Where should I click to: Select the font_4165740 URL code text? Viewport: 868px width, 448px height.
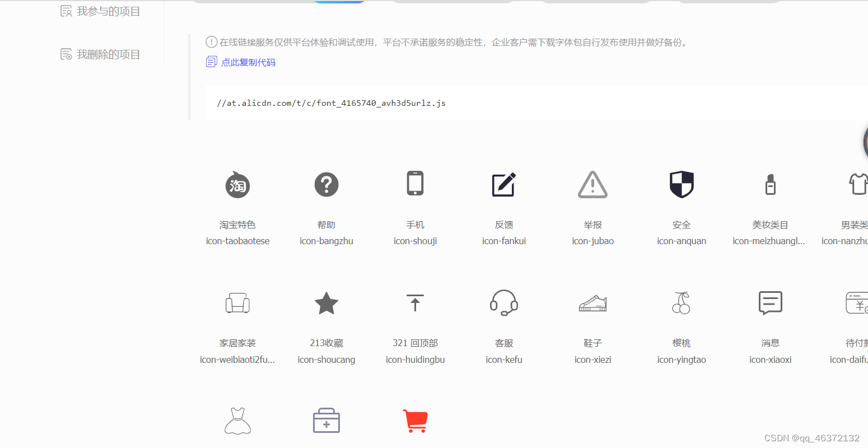click(331, 103)
